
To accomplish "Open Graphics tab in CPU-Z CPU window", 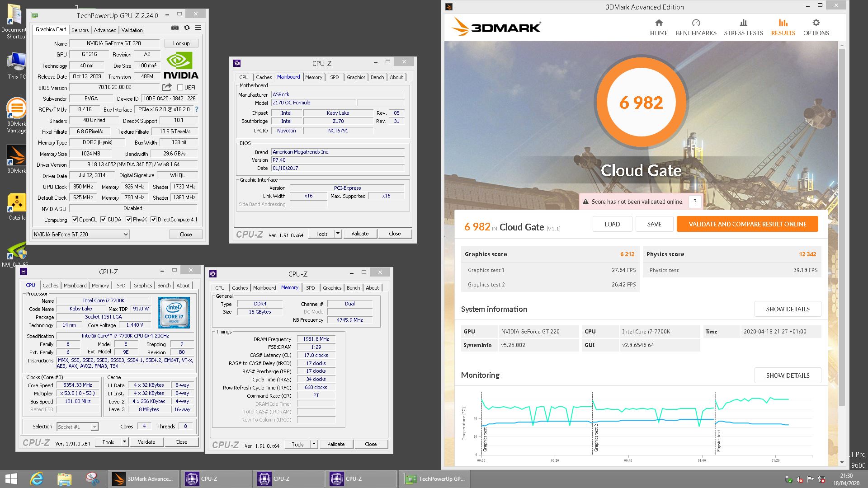I will (x=142, y=286).
